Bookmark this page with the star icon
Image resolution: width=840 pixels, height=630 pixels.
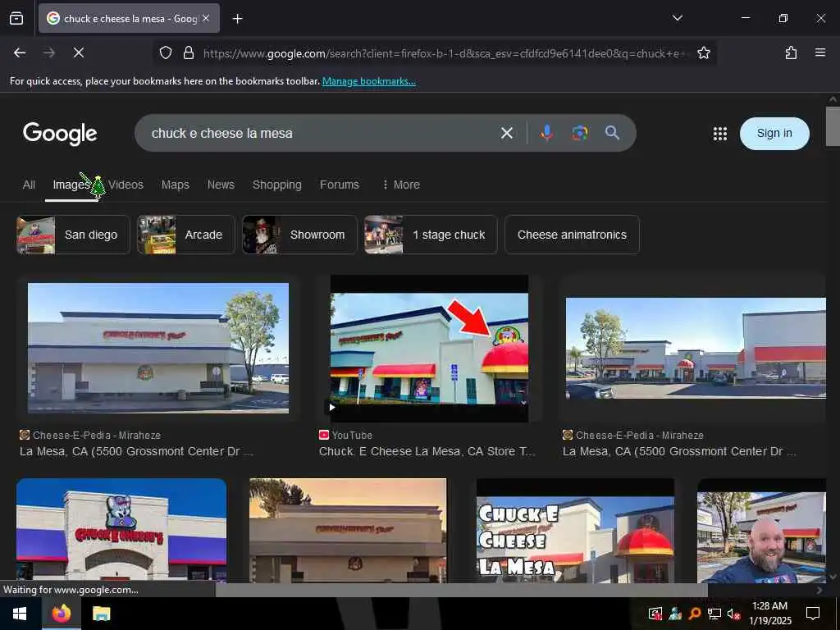703,52
